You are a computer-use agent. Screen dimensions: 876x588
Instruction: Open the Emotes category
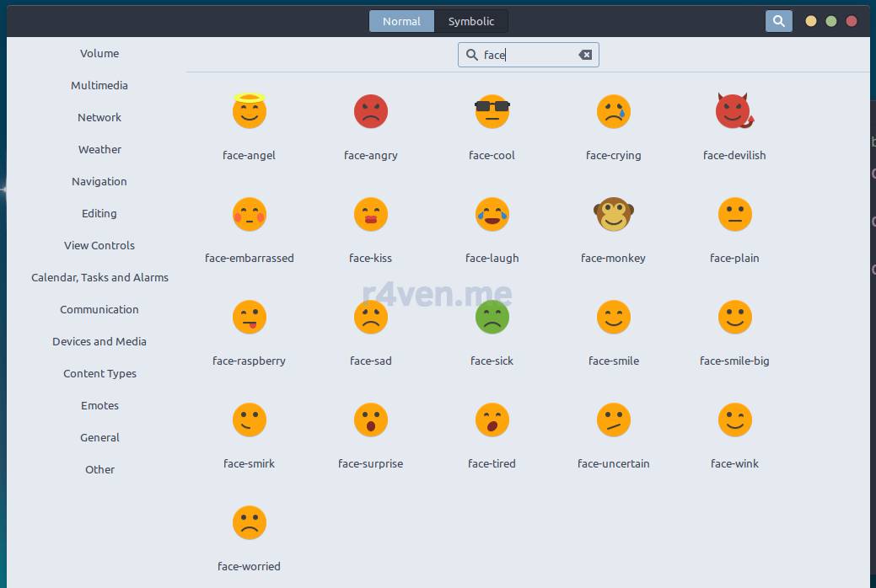(x=99, y=405)
